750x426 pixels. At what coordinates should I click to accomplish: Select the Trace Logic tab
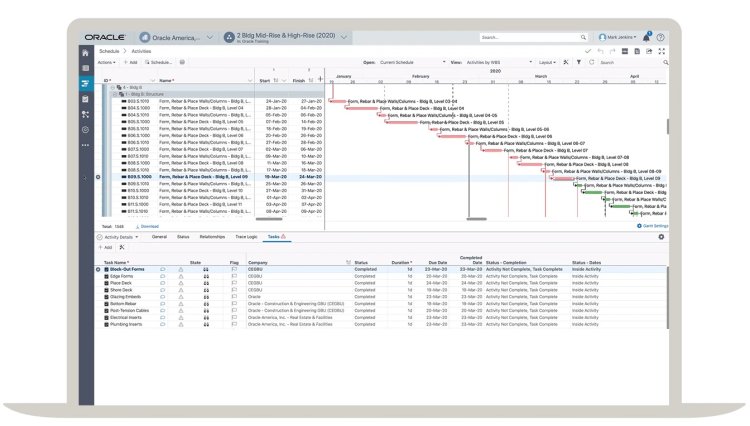pyautogui.click(x=245, y=237)
